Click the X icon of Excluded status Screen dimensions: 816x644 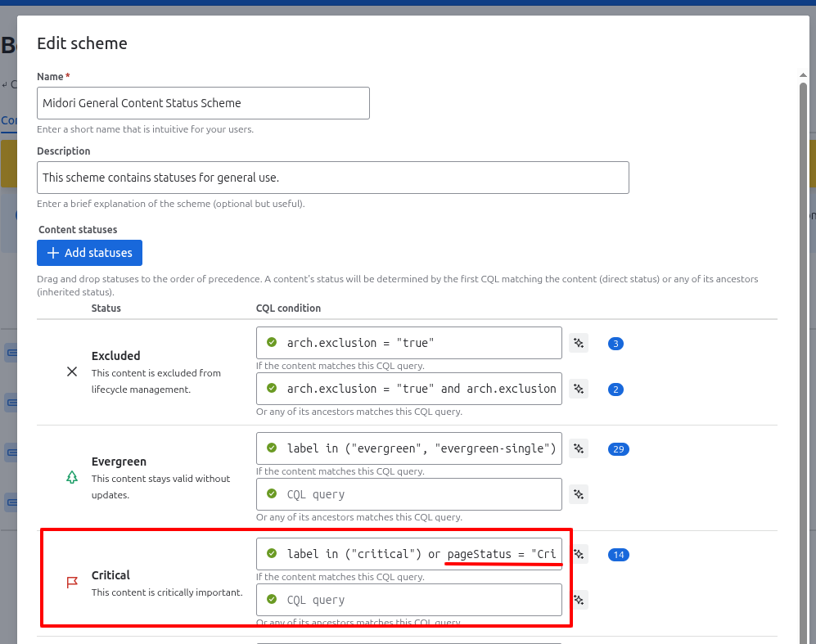coord(72,372)
